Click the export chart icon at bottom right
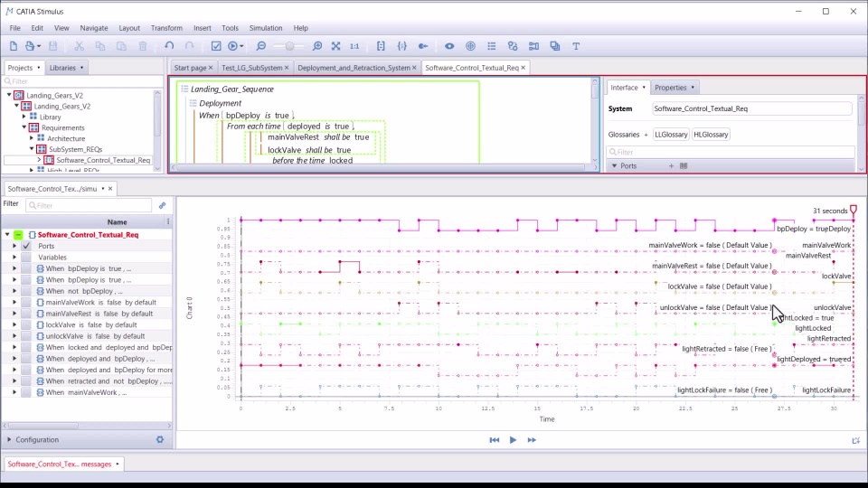This screenshot has height=488, width=868. pyautogui.click(x=856, y=440)
